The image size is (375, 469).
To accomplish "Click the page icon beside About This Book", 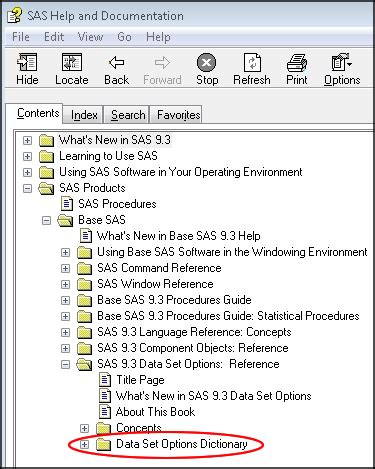I will (x=105, y=412).
